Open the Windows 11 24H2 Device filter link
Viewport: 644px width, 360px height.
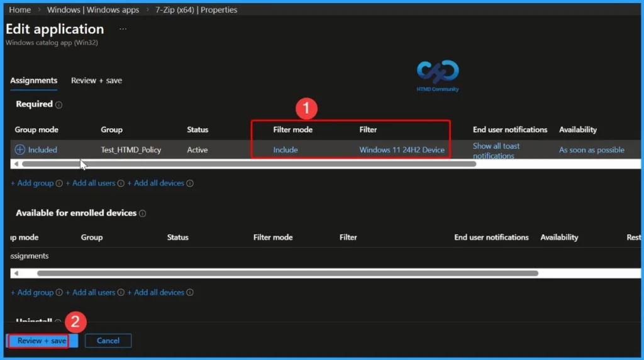tap(402, 150)
